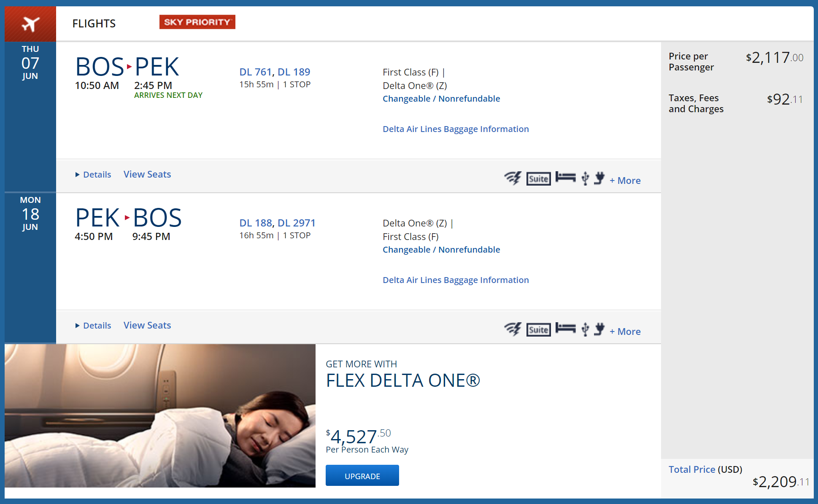Open flight number DL 761 link
The height and width of the screenshot is (504, 818).
pos(255,72)
